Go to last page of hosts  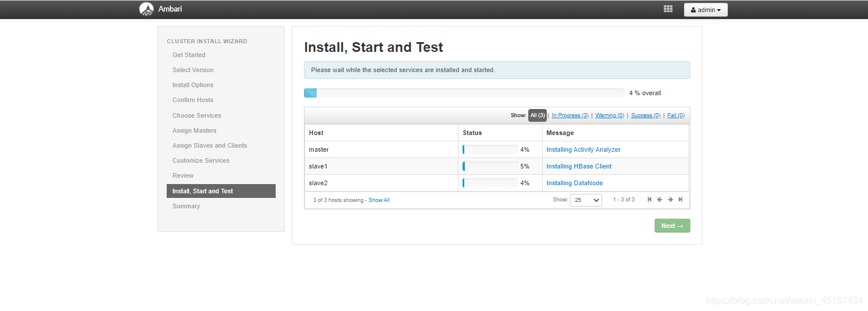tap(681, 200)
